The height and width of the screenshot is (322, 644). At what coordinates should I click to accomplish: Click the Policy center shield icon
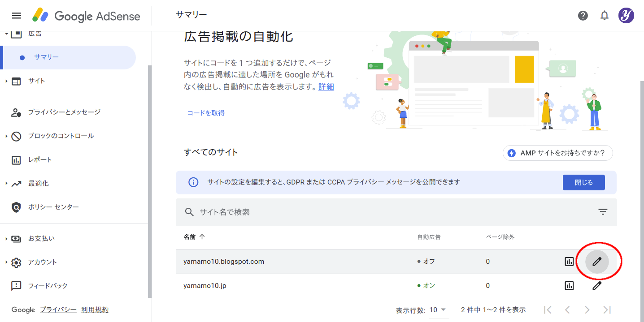16,207
